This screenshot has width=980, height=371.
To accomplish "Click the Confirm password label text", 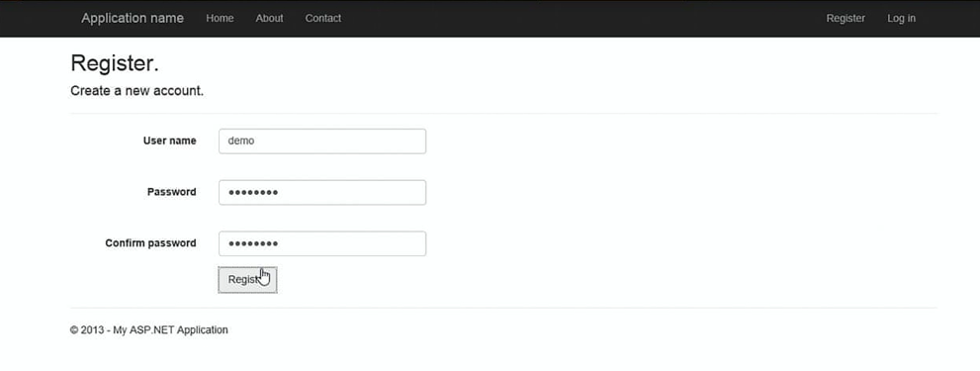I will pos(150,243).
